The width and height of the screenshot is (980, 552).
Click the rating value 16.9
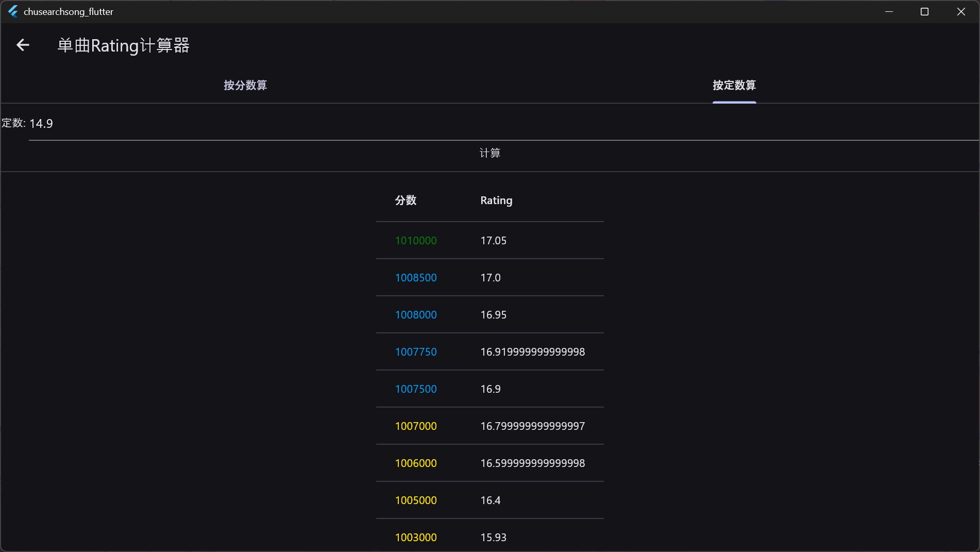(x=490, y=389)
